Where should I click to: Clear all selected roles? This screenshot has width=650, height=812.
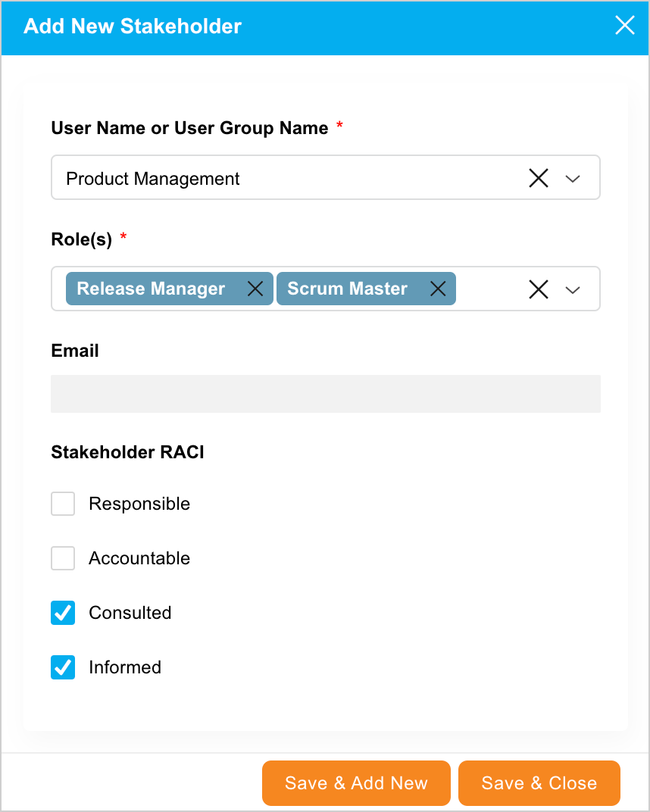pos(538,289)
